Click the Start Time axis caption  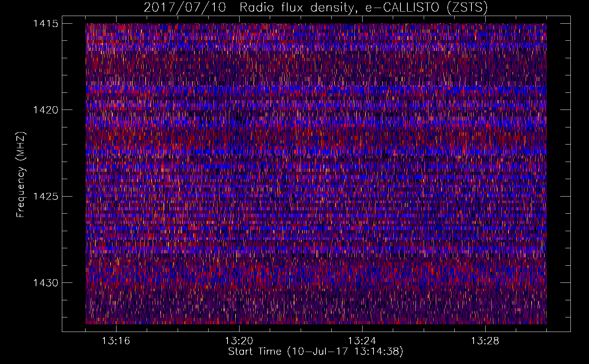(x=316, y=352)
